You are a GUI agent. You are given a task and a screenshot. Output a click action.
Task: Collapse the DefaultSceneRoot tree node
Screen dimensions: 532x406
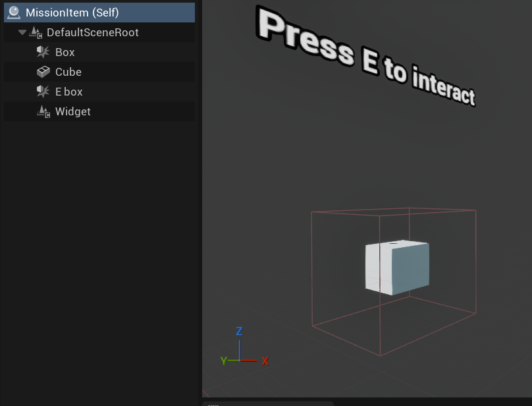(x=22, y=32)
